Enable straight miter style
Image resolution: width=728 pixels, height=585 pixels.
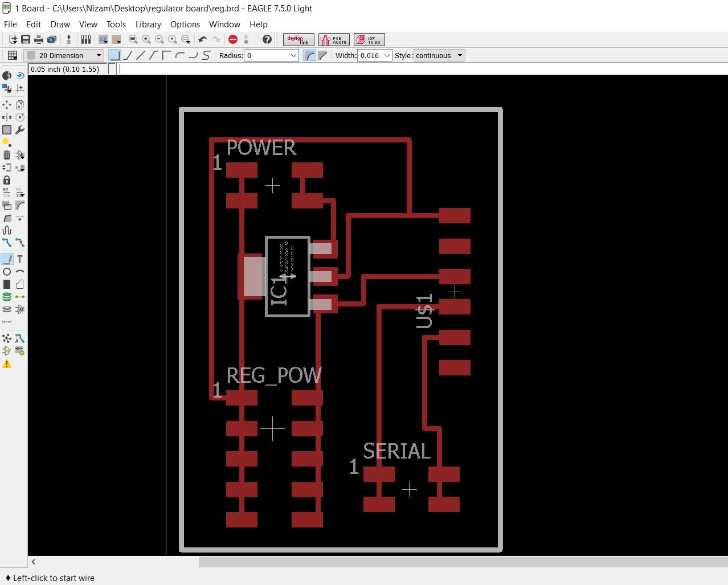point(322,55)
